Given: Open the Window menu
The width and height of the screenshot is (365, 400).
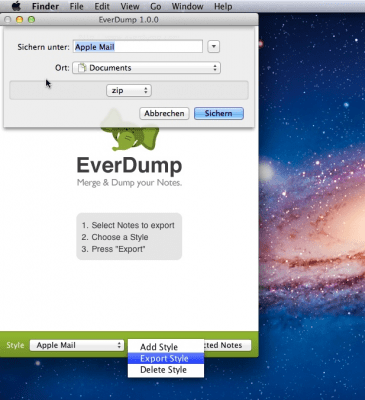Looking at the screenshot, I should pos(187,6).
